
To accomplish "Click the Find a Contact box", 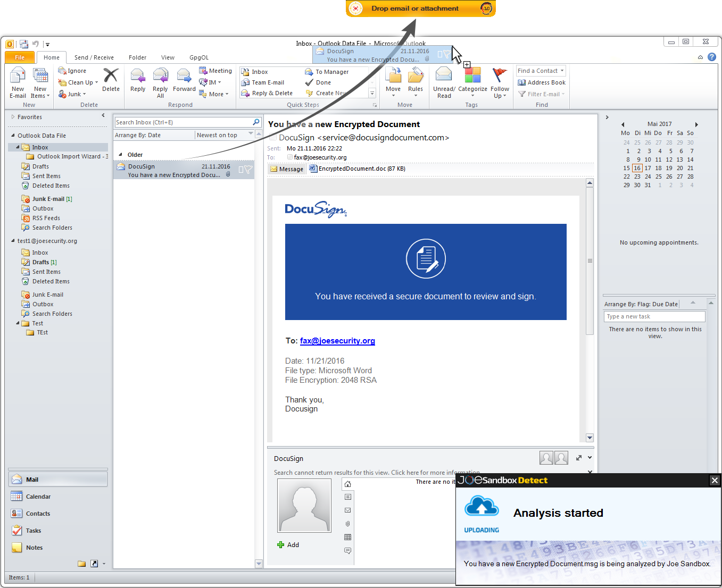I will 541,71.
